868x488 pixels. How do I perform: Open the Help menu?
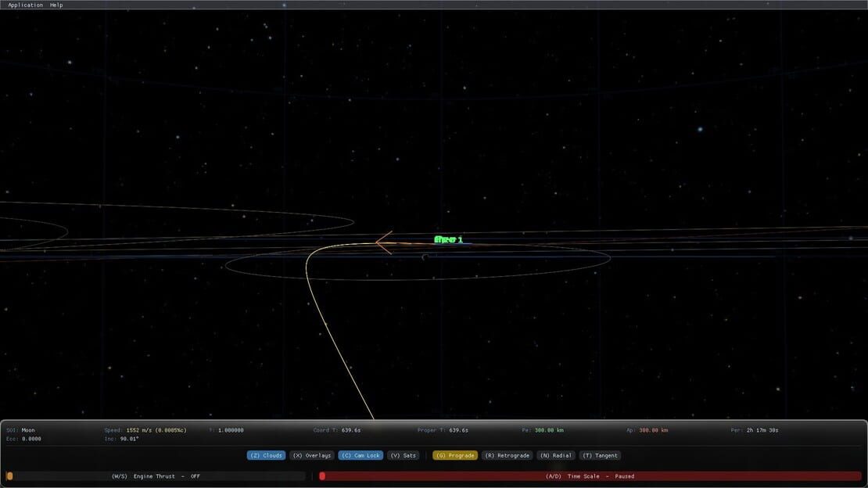(56, 5)
